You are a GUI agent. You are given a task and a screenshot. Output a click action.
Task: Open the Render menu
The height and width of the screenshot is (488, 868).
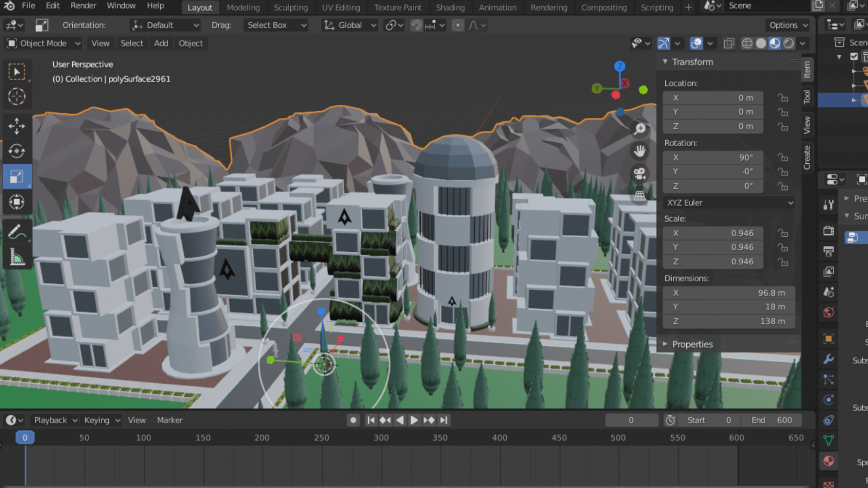(83, 5)
